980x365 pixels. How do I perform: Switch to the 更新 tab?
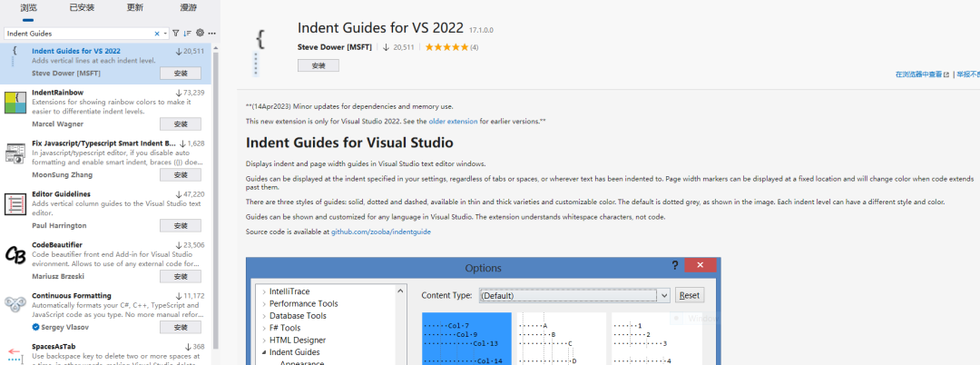(134, 8)
